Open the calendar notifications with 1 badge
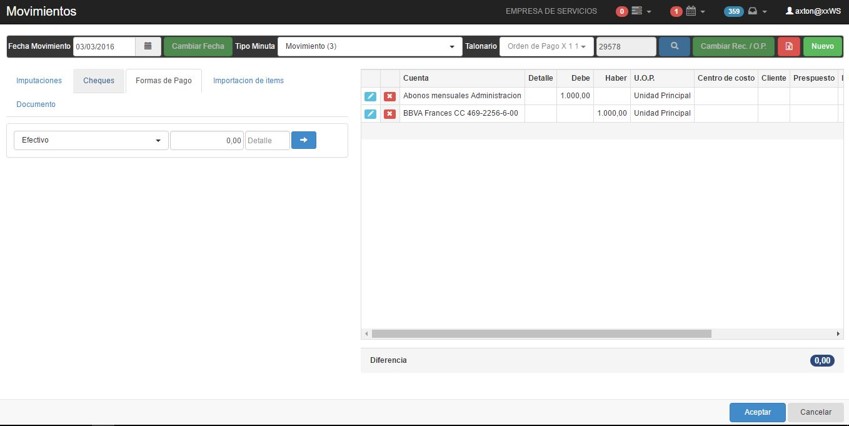849x426 pixels. pyautogui.click(x=688, y=11)
